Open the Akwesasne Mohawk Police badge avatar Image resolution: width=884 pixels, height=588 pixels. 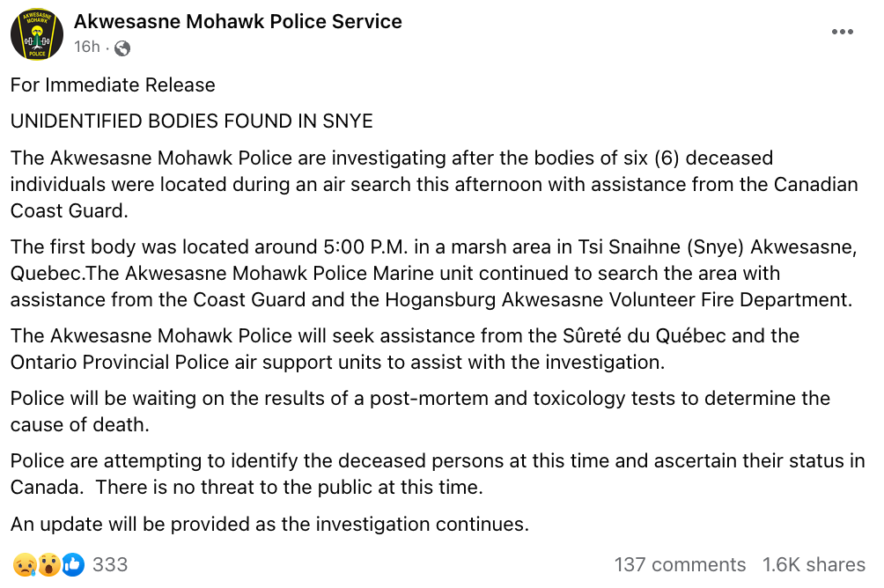[37, 34]
